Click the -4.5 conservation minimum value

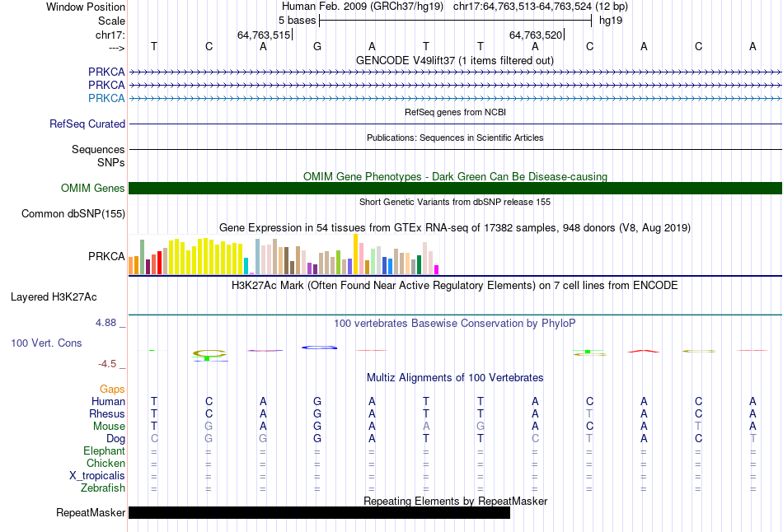(107, 364)
